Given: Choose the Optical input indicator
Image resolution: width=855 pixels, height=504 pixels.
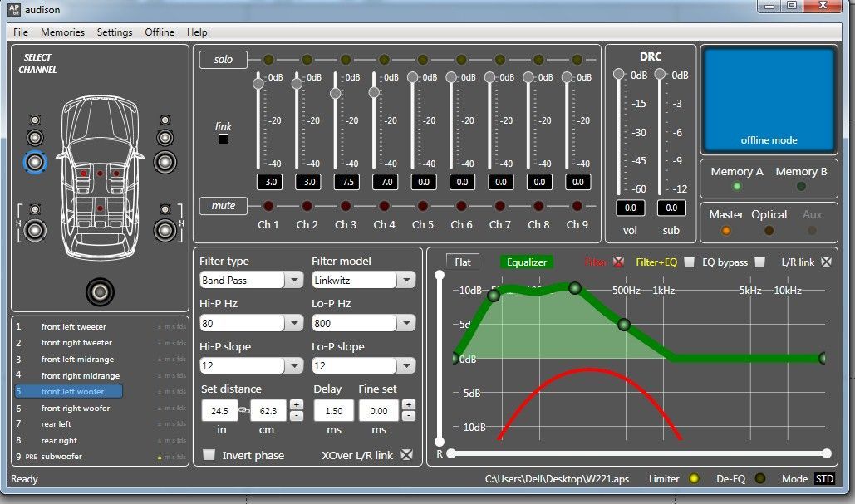Looking at the screenshot, I should click(769, 230).
